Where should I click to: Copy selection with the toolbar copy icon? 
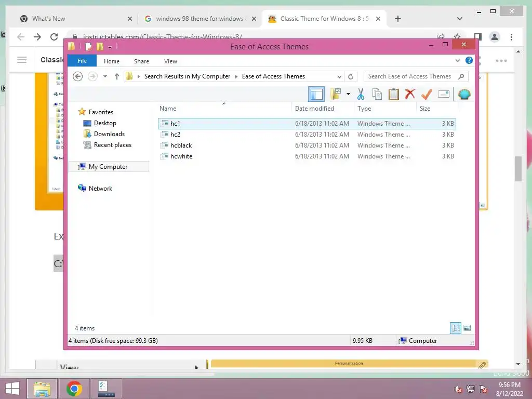377,94
